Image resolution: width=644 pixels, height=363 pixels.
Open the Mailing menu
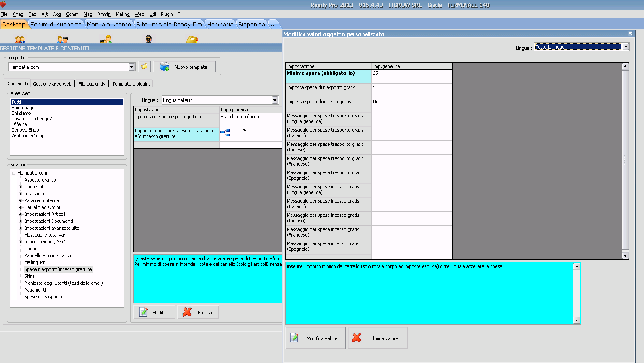tap(123, 14)
